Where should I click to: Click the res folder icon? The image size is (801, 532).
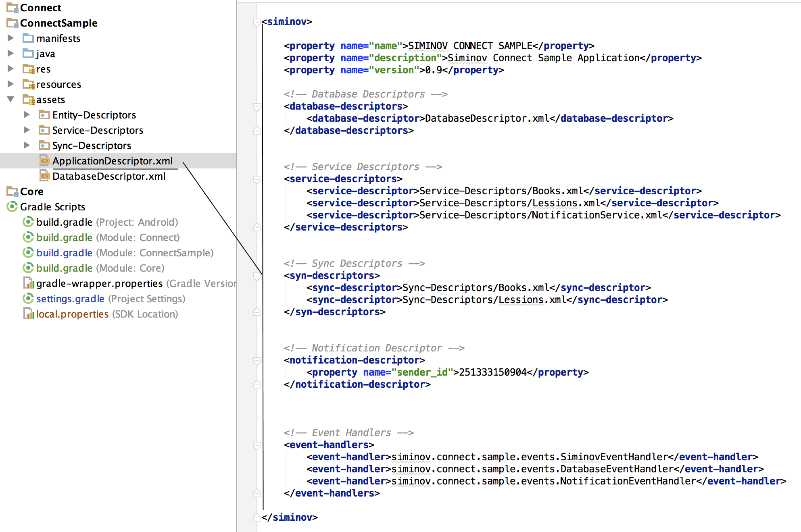(x=28, y=69)
